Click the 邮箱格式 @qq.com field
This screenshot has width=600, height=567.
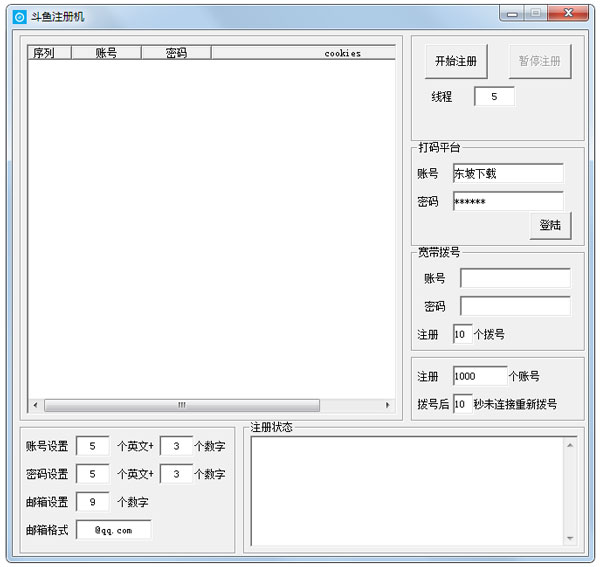114,530
